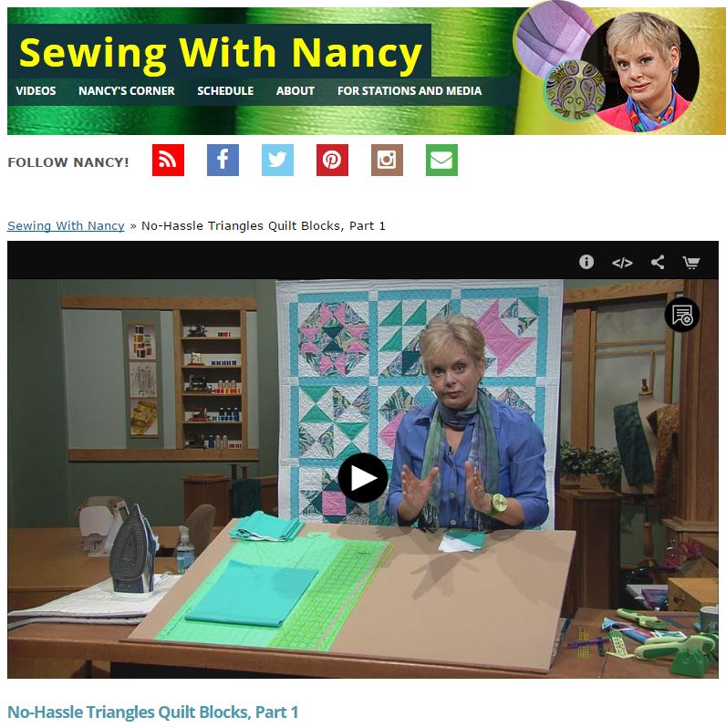Click Nancy's portrait in the banner

(640, 71)
